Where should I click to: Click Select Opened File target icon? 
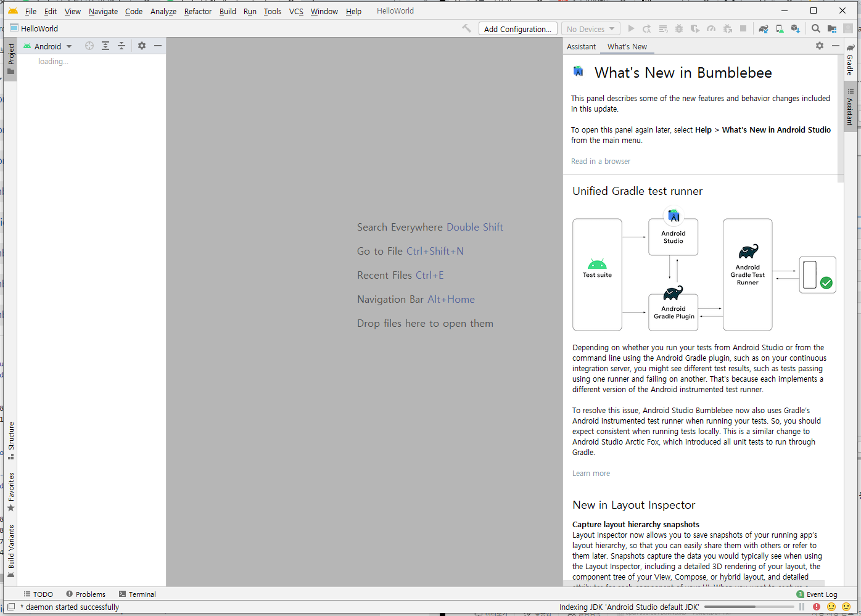pyautogui.click(x=89, y=46)
